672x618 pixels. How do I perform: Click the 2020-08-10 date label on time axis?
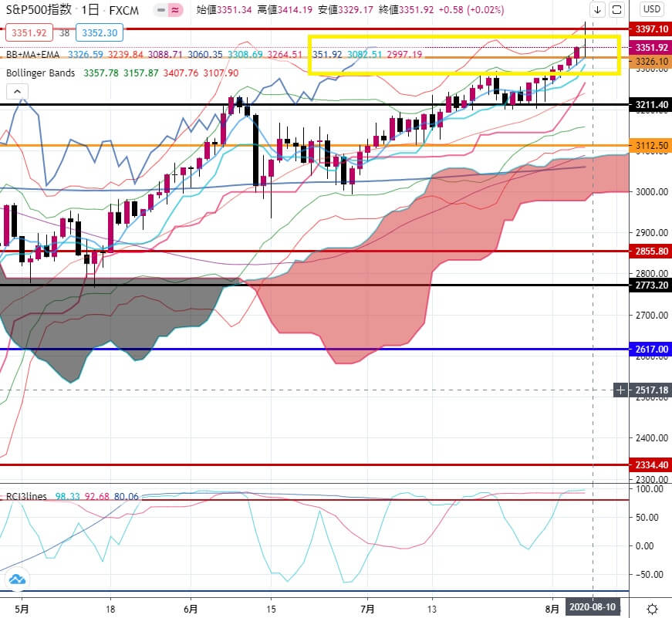(593, 607)
